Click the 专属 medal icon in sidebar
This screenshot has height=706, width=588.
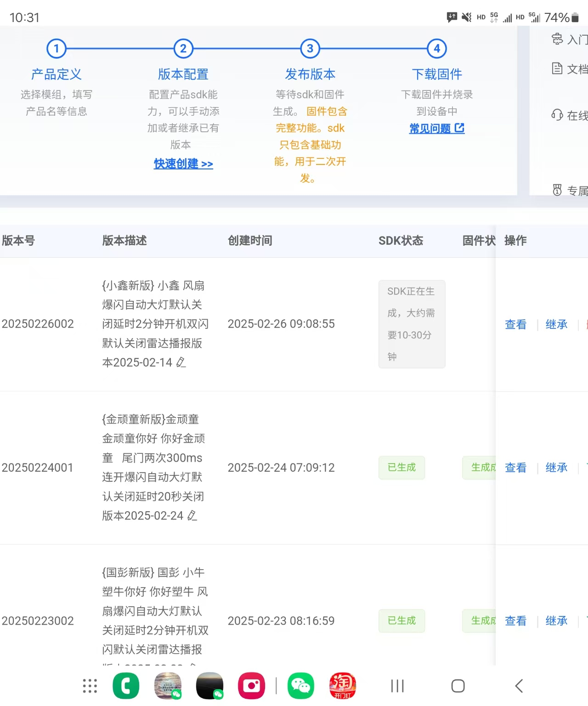[557, 190]
